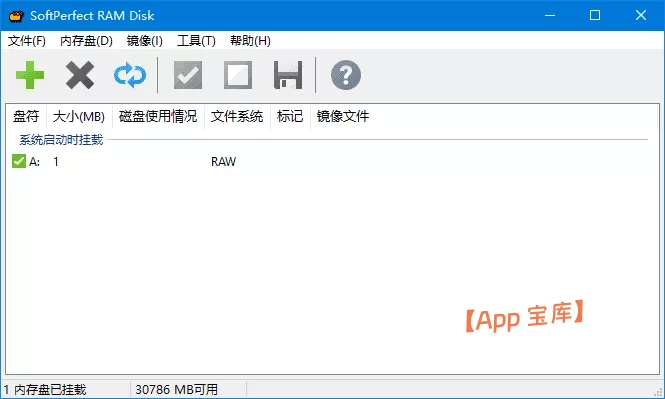Viewport: 665px width, 399px height.
Task: Close the RAM Disk window
Action: point(641,15)
